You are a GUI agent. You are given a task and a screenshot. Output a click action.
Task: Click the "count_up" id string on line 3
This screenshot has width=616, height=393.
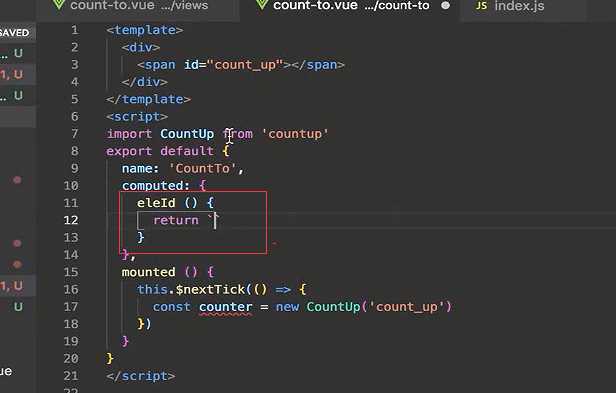point(245,64)
